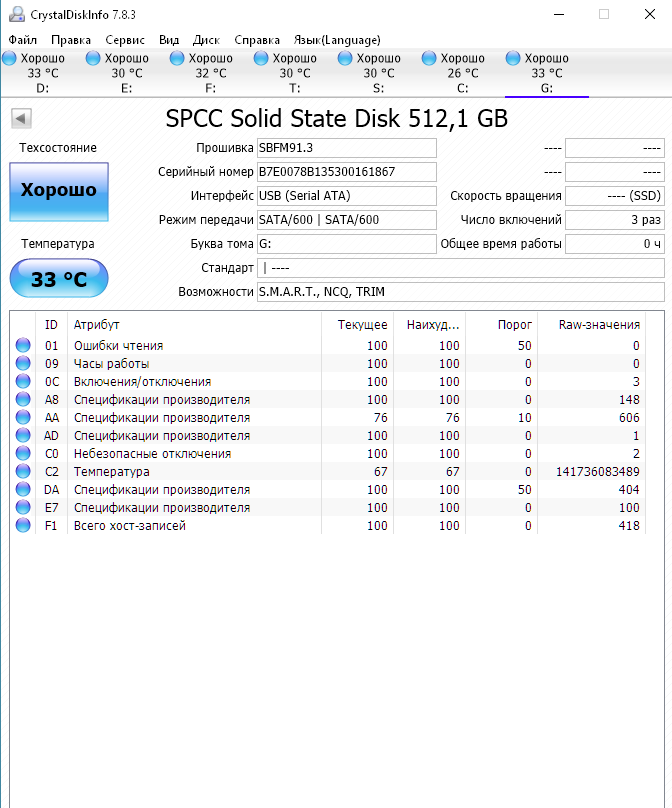The height and width of the screenshot is (808, 672).
Task: Click the raw value 606 in AA row
Action: click(x=629, y=417)
